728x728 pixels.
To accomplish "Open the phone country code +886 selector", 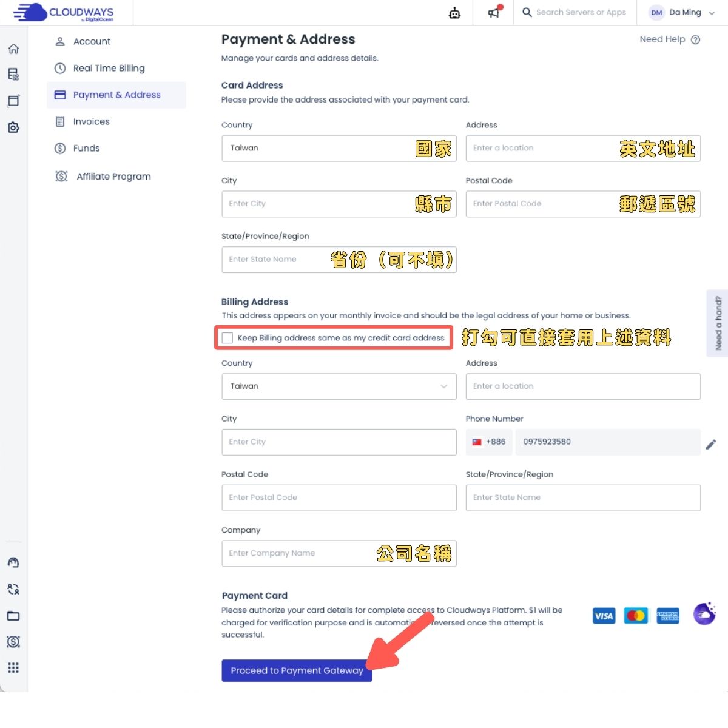I will [x=489, y=442].
